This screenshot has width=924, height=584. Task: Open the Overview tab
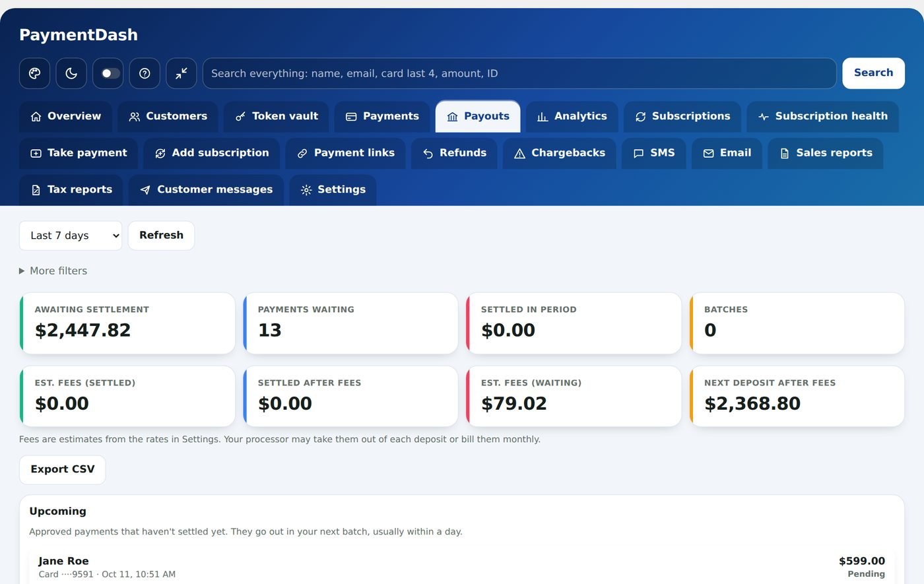(66, 117)
